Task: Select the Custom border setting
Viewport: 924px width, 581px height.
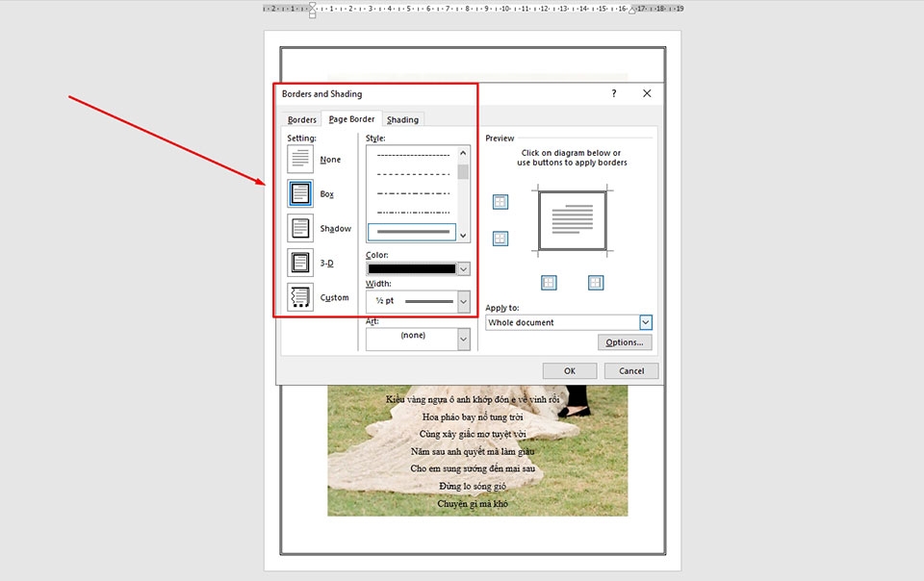Action: click(x=299, y=296)
